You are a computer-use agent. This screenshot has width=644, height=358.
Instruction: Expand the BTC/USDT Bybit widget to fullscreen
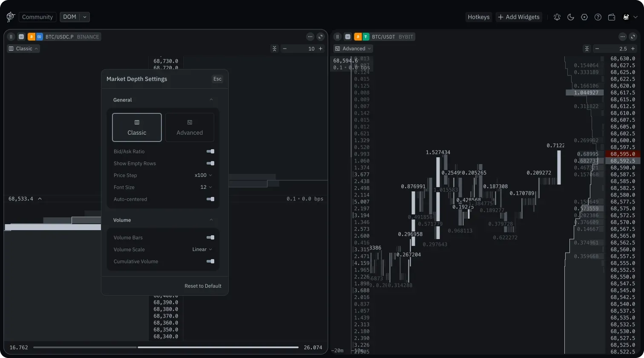click(633, 37)
